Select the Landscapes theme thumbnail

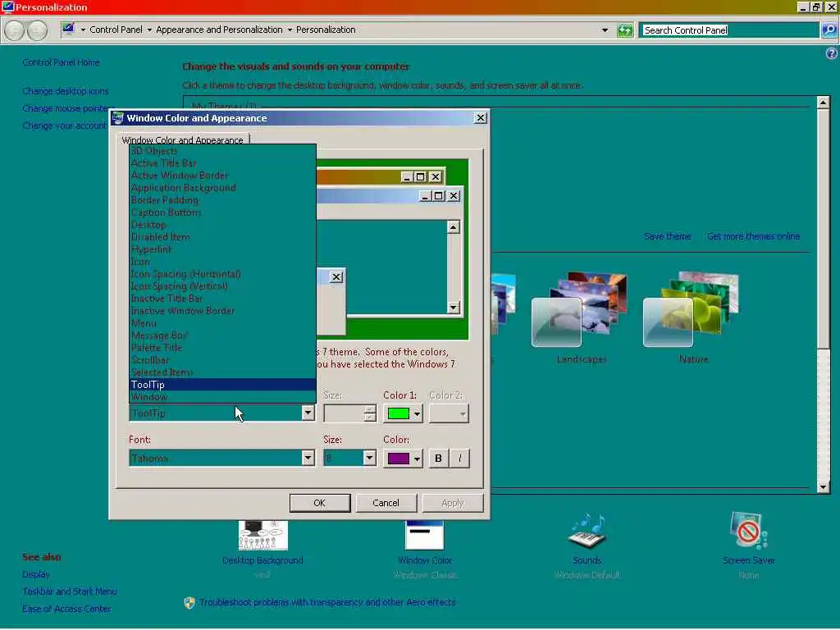click(580, 309)
